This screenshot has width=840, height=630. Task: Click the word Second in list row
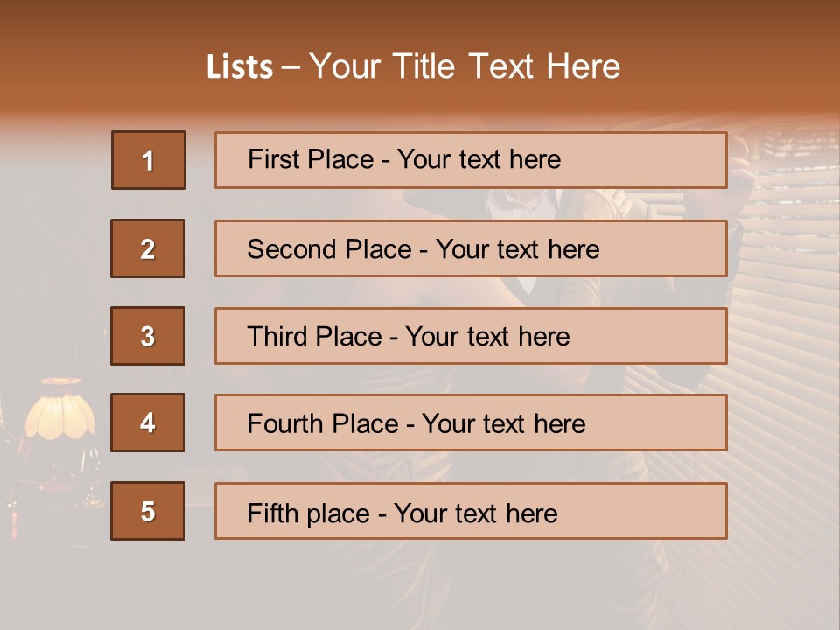291,248
